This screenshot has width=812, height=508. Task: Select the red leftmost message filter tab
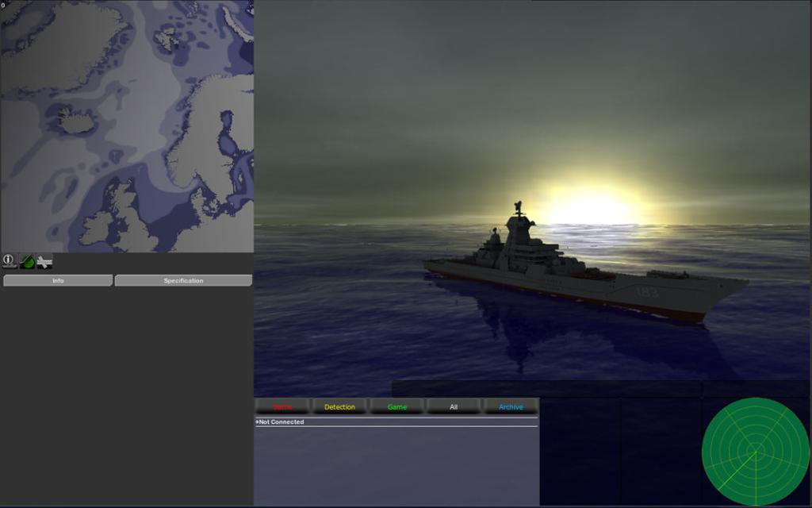282,406
